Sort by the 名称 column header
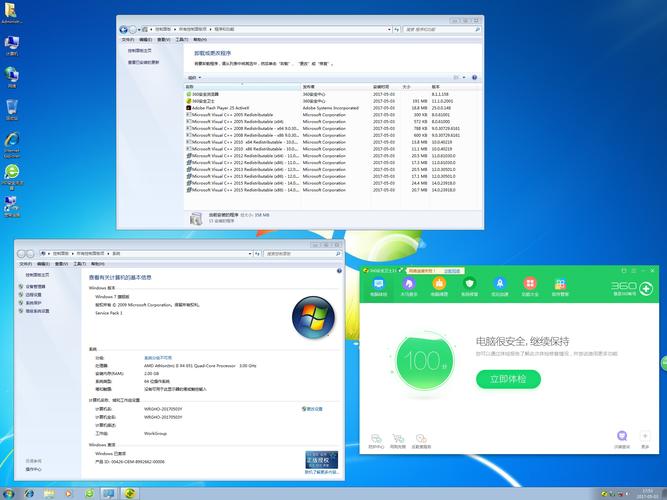667x500 pixels. [x=242, y=87]
